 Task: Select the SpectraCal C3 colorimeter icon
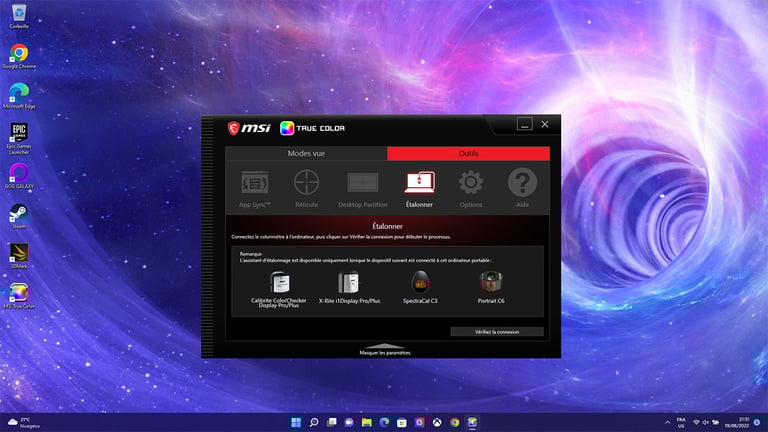pyautogui.click(x=420, y=283)
